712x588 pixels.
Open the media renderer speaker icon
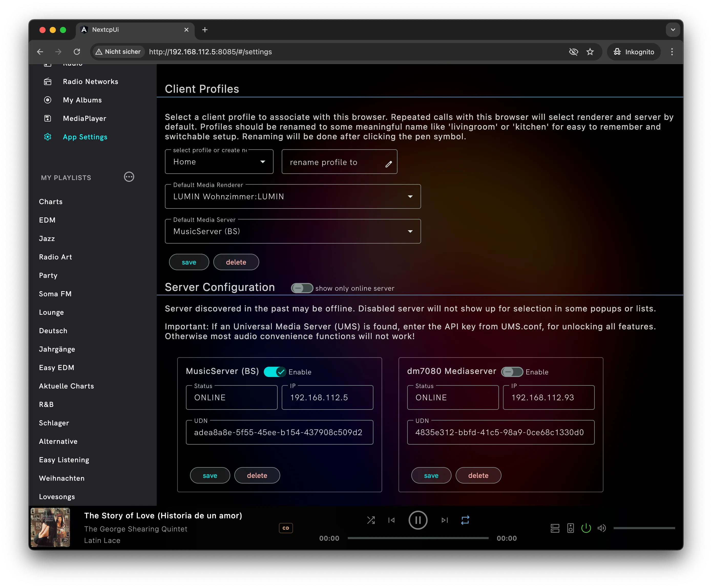point(570,528)
